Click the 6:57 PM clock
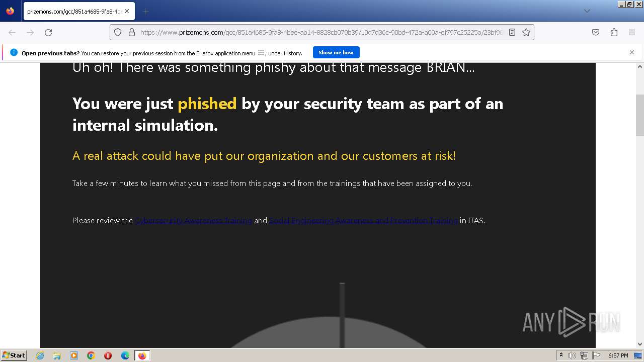The width and height of the screenshot is (644, 362). click(x=618, y=355)
